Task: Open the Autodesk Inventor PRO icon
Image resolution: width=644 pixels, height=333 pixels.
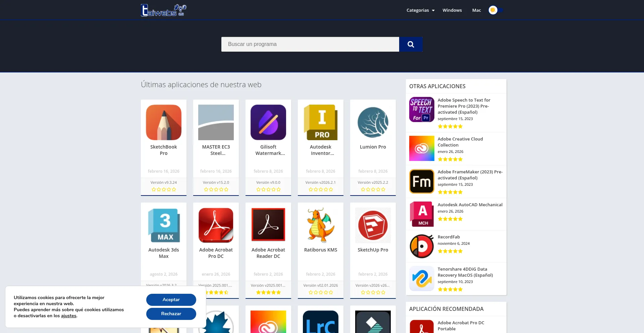Action: pos(321,122)
